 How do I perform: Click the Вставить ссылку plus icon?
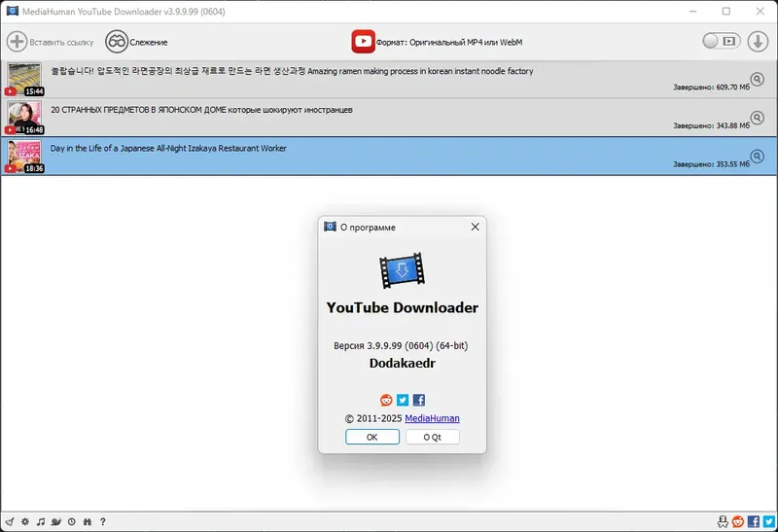tap(17, 41)
